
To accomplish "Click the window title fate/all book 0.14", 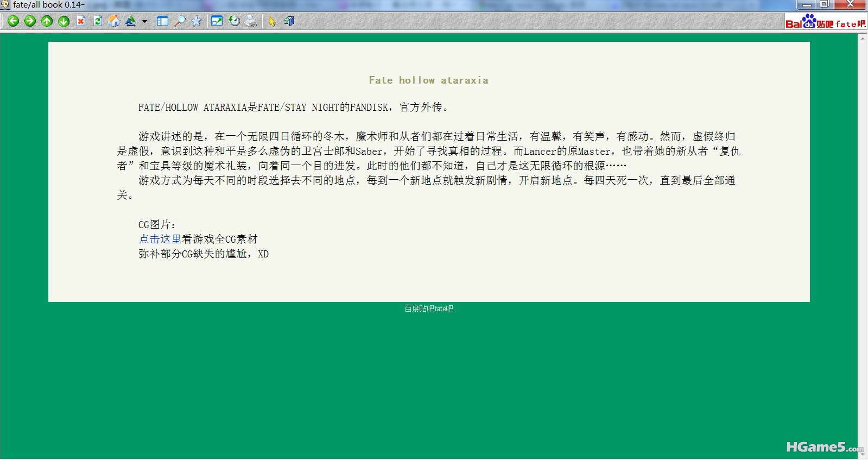I will pyautogui.click(x=49, y=5).
